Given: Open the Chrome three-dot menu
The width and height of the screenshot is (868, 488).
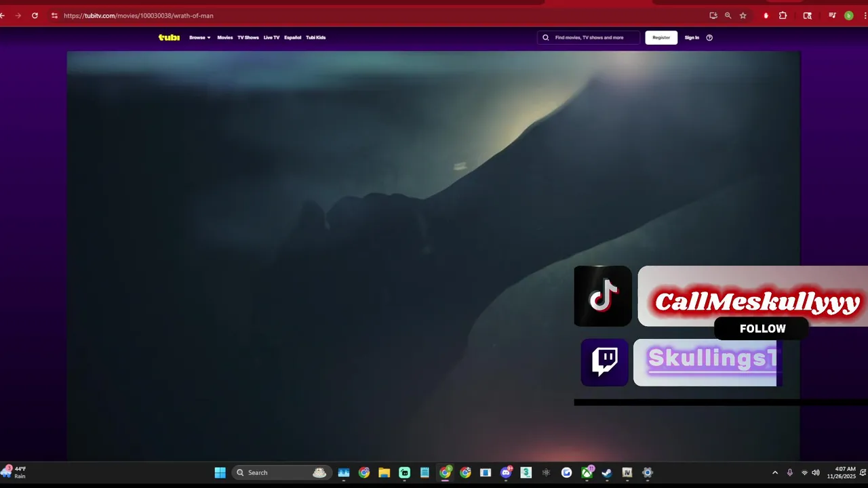Looking at the screenshot, I should click(x=864, y=16).
